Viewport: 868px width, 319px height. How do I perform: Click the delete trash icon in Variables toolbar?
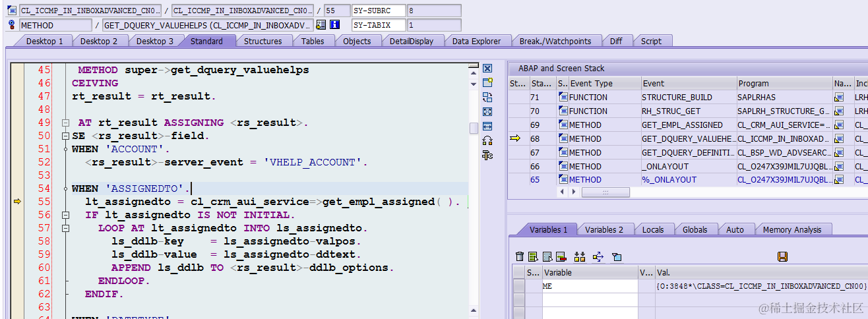[x=520, y=256]
